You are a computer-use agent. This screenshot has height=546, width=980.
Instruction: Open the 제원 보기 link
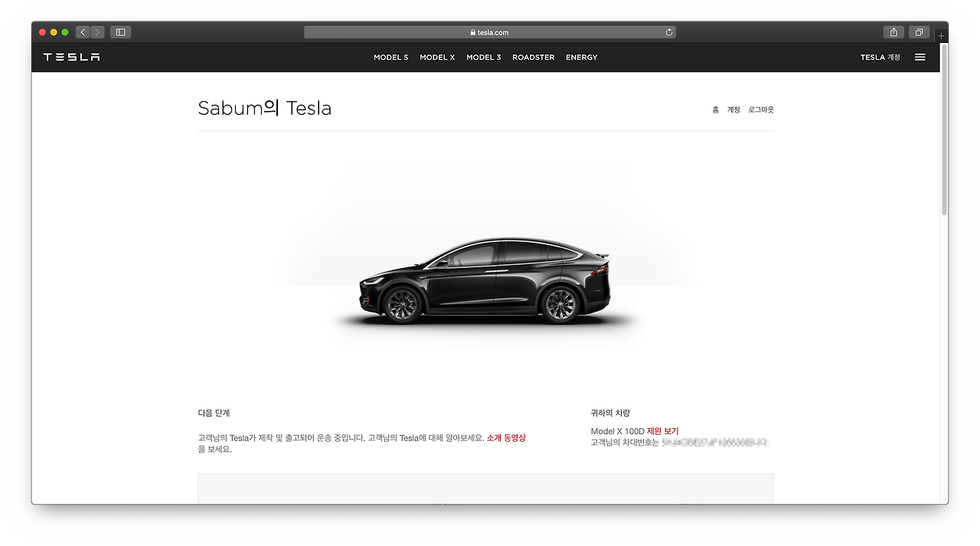tap(662, 431)
